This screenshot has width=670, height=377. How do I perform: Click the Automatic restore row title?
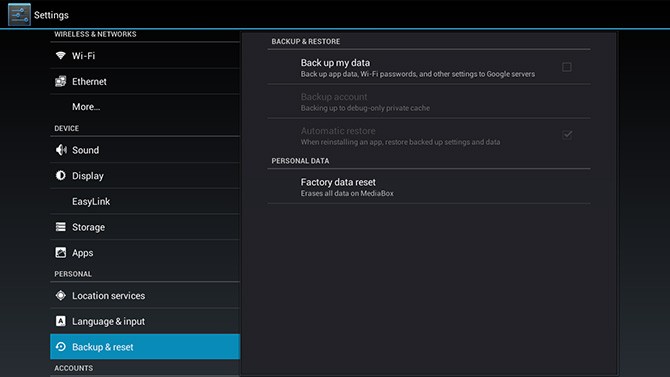338,131
